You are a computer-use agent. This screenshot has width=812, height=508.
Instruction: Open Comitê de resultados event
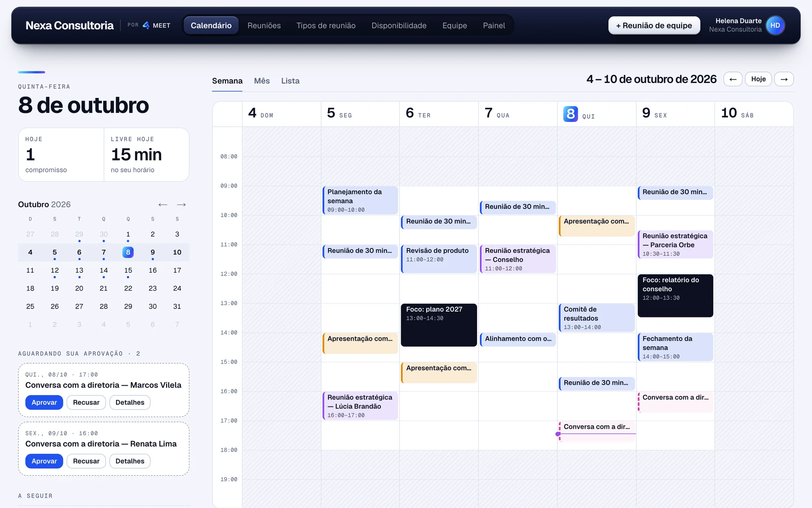point(596,318)
